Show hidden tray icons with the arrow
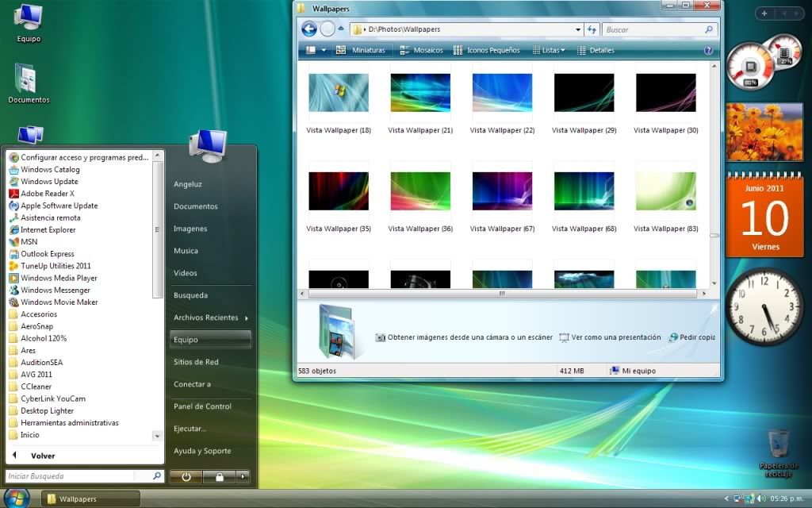Screen dimensions: 812x508 click(726, 498)
